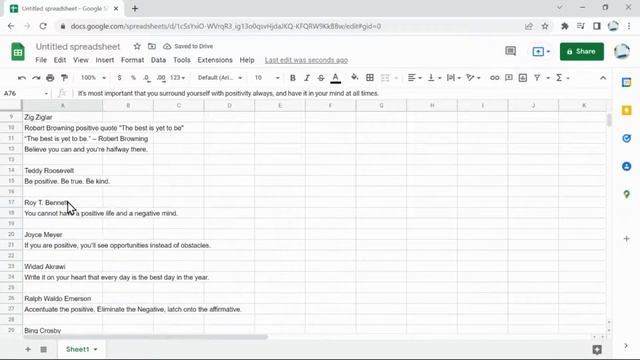Open text rotation dropdown

pos(473,78)
